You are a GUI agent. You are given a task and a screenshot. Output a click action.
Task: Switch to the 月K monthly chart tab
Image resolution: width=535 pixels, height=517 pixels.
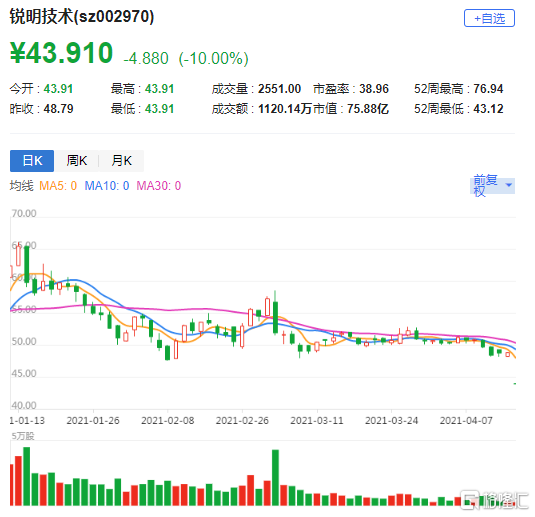pyautogui.click(x=121, y=160)
